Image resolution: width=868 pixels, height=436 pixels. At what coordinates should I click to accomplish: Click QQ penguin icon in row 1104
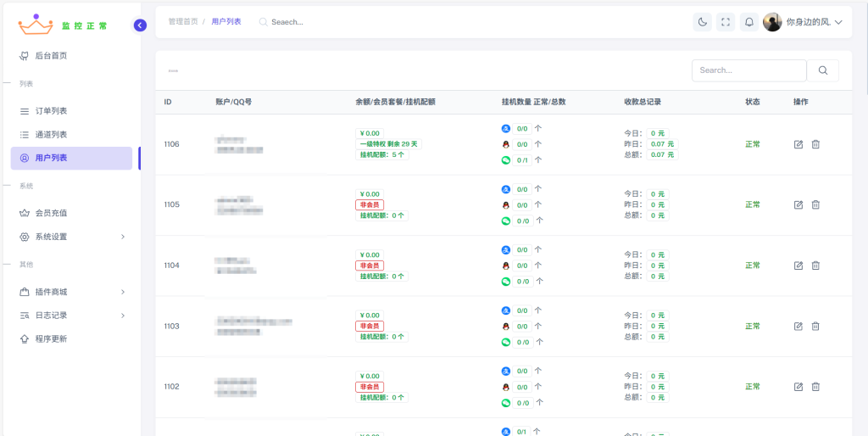(x=505, y=266)
